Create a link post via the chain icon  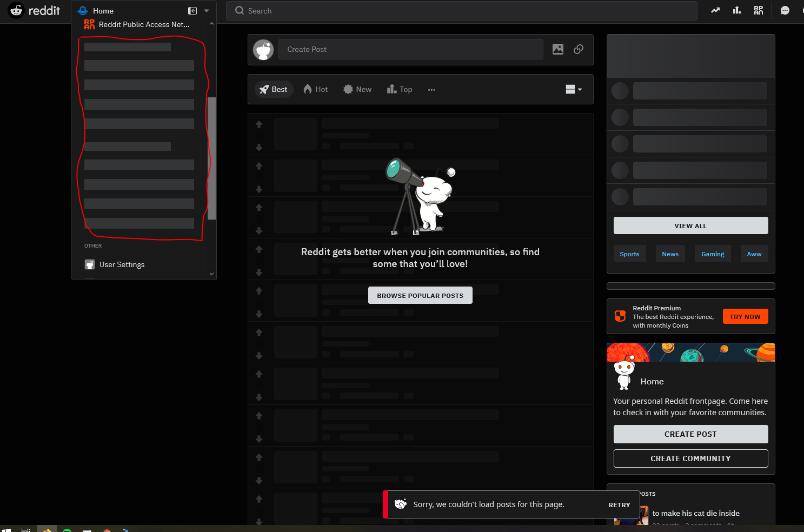click(579, 49)
